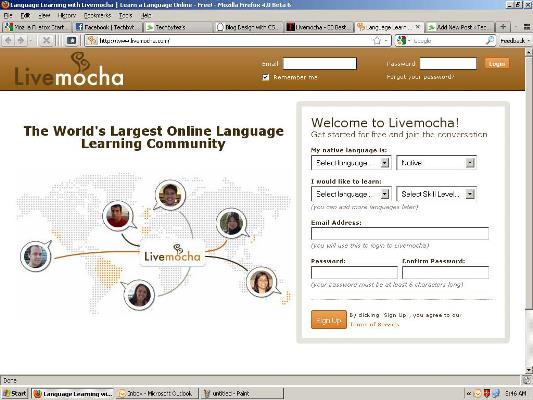
Task: Open the Bookmarks menu
Action: click(x=98, y=15)
